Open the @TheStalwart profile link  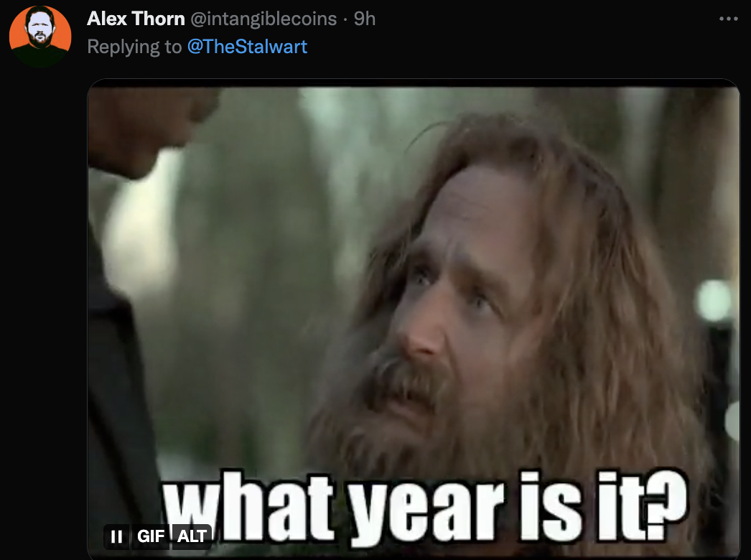point(247,47)
